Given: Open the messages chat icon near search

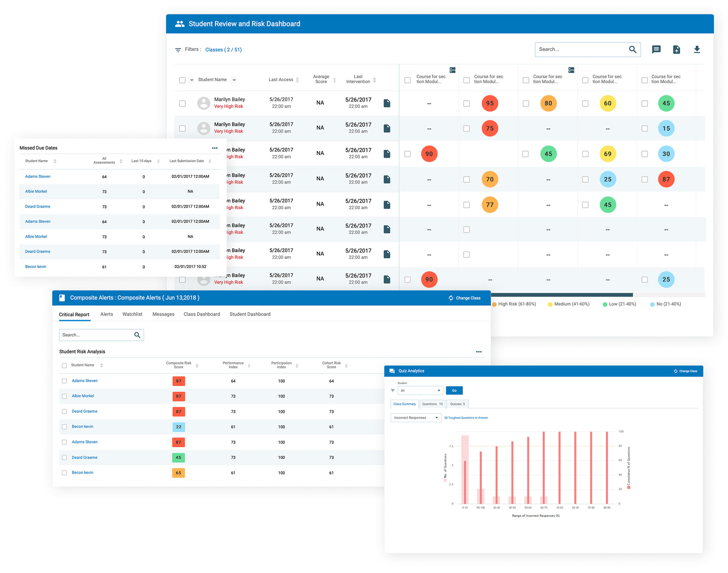Looking at the screenshot, I should click(656, 49).
